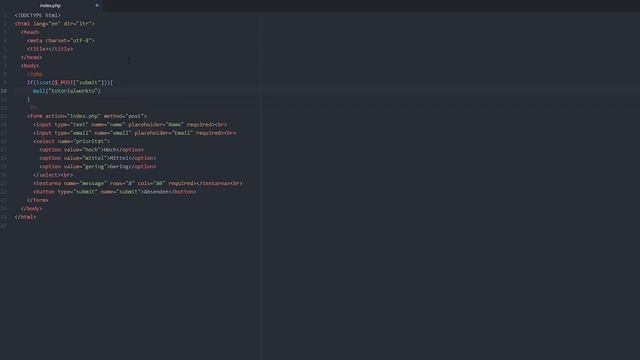The image size is (640, 360).
Task: Place cursor on the <!DOCTYPE html> line
Action: (x=38, y=16)
